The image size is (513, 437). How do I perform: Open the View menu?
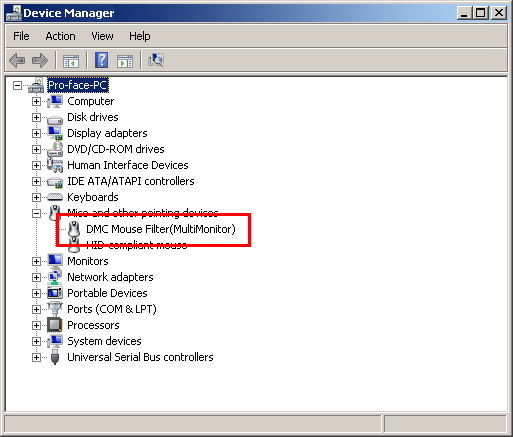102,36
